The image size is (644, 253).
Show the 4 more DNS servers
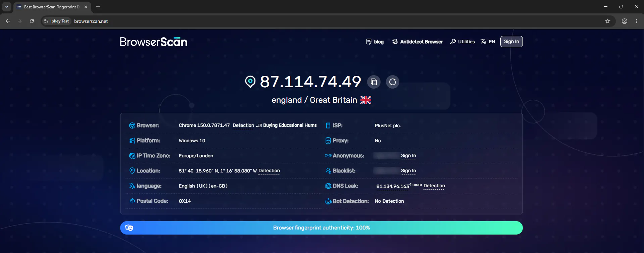click(x=415, y=185)
